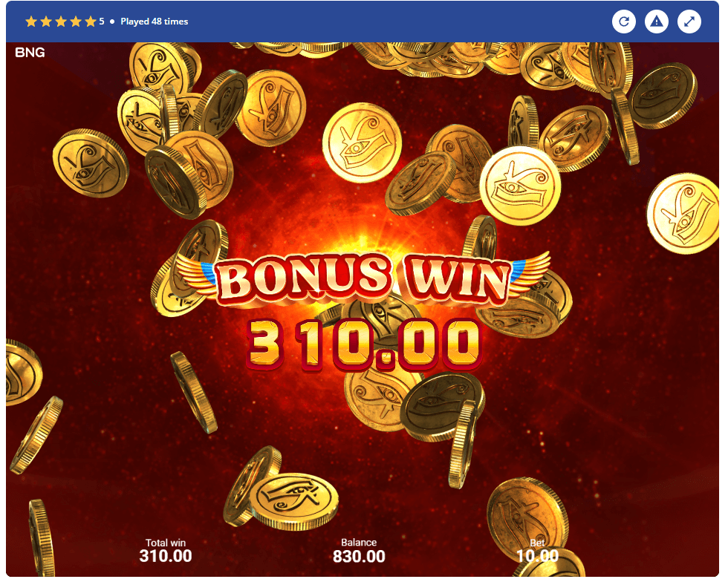Click the 310.00 bonus win amount
Viewport: 728px width, 582px height.
point(363,345)
